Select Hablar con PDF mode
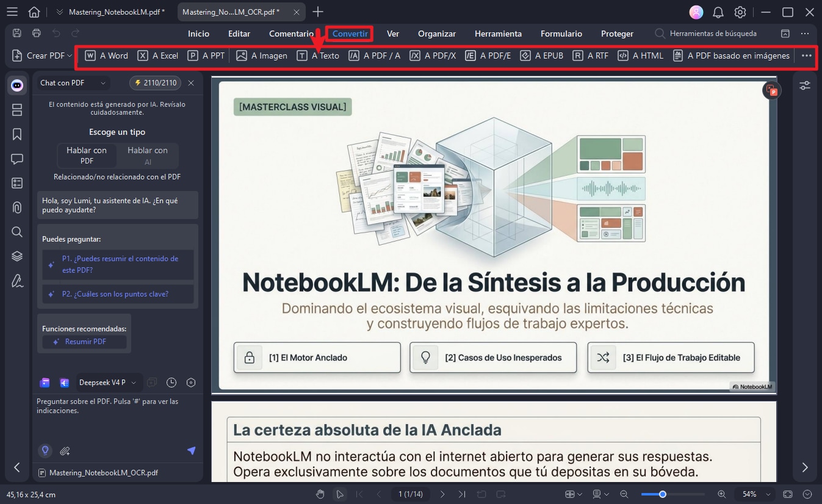Viewport: 822px width, 504px height. (x=87, y=156)
